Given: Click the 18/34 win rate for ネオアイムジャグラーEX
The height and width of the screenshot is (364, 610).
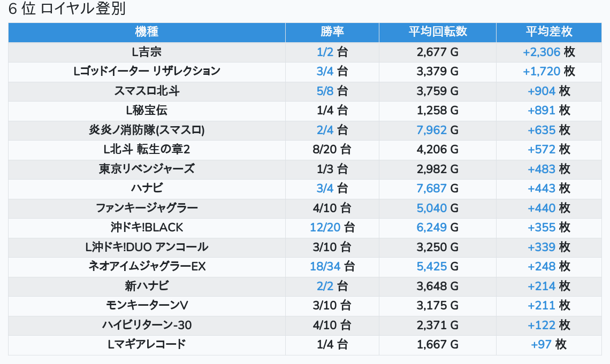Looking at the screenshot, I should (325, 266).
